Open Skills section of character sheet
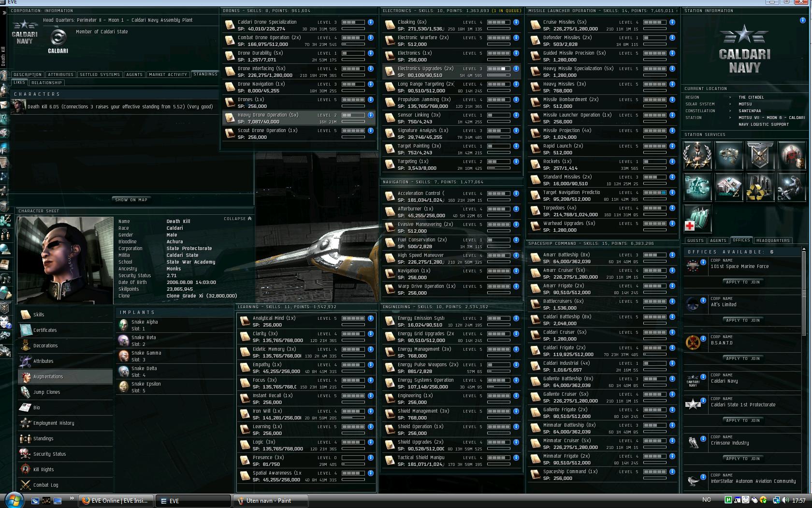The width and height of the screenshot is (812, 508). (x=66, y=314)
